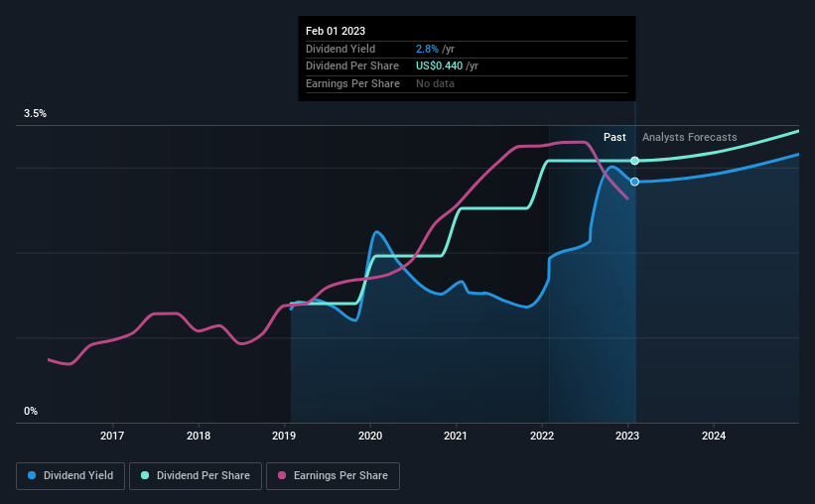Click the teal Dividend Per Share legend dot
This screenshot has height=504, width=815.
coord(145,475)
